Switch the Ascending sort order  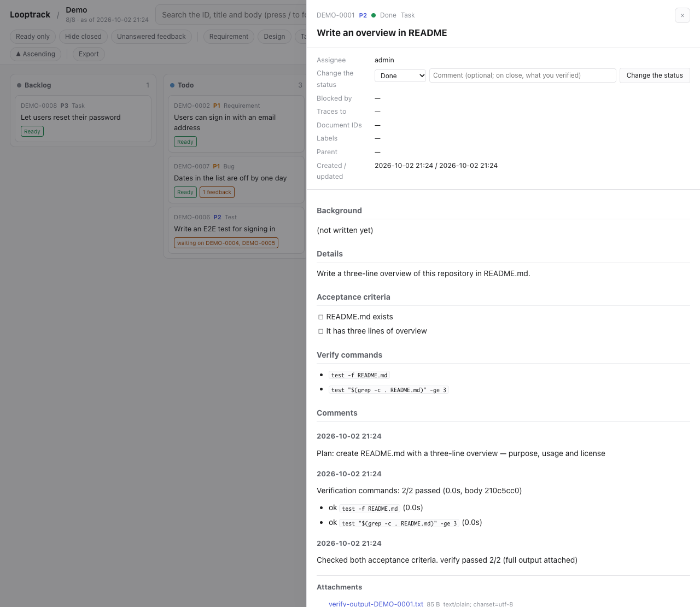pos(36,54)
